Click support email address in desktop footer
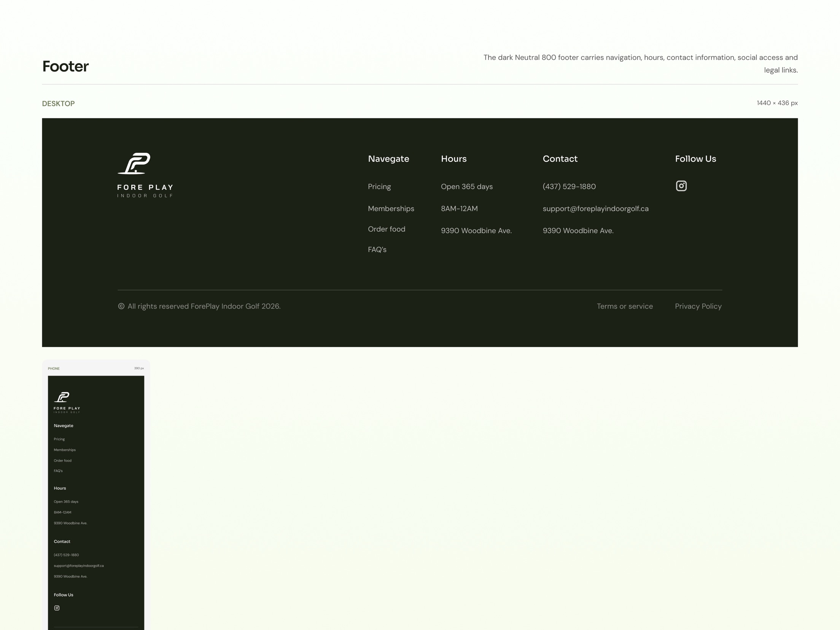The width and height of the screenshot is (840, 630). pyautogui.click(x=595, y=209)
